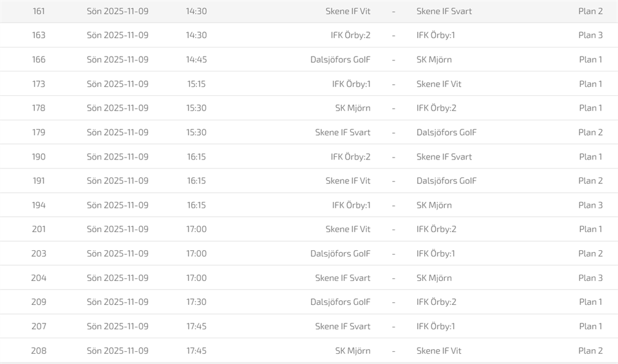Open match number 203
Screen dimensions: 618x364
click(x=39, y=253)
